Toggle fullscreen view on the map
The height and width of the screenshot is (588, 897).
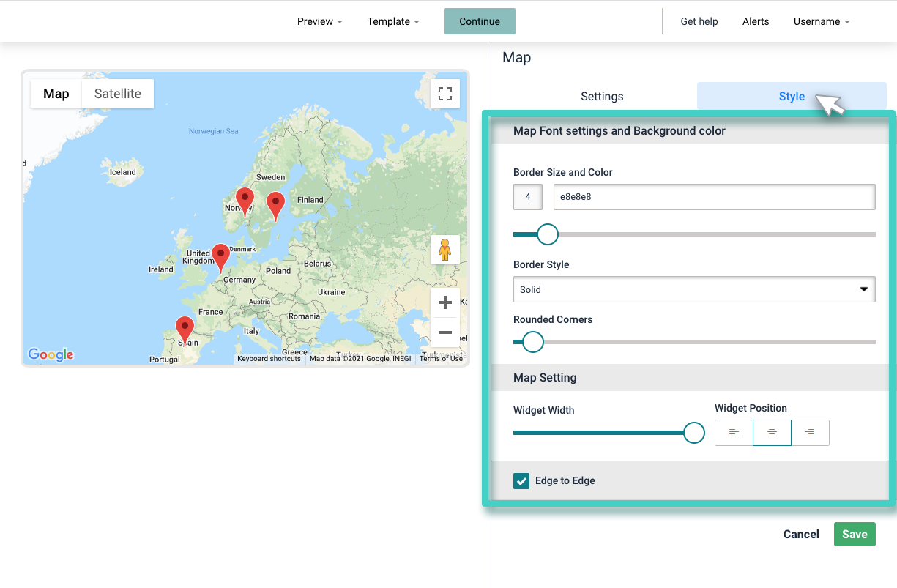pyautogui.click(x=445, y=94)
